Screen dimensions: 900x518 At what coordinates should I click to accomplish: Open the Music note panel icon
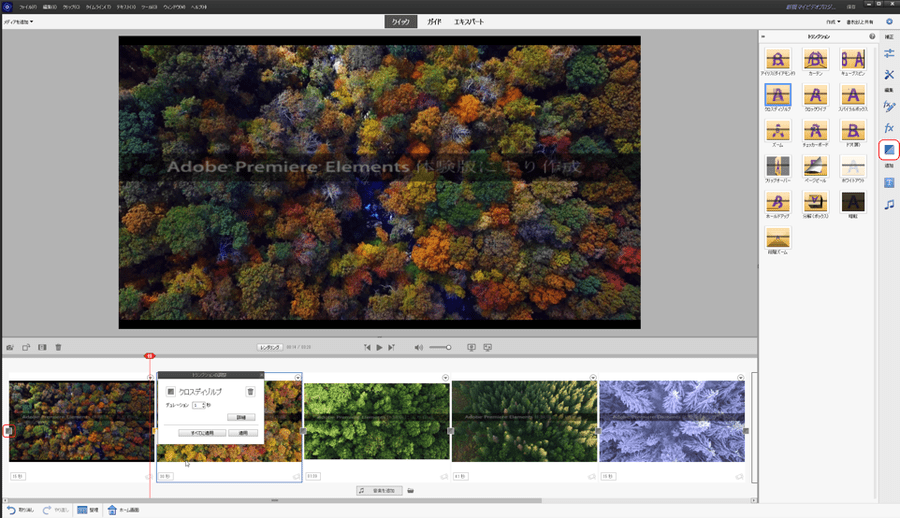(x=889, y=204)
